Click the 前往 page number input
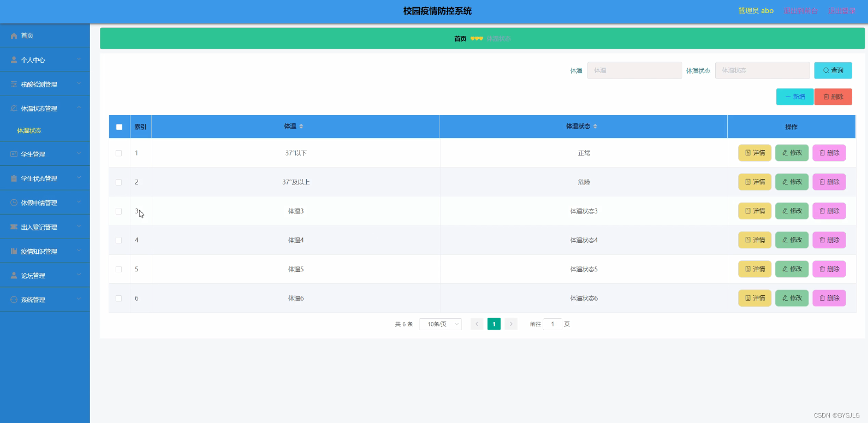Viewport: 868px width, 423px height. click(x=552, y=324)
